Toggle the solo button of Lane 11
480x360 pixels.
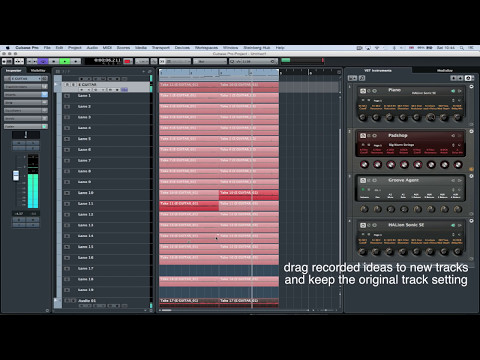(67, 203)
